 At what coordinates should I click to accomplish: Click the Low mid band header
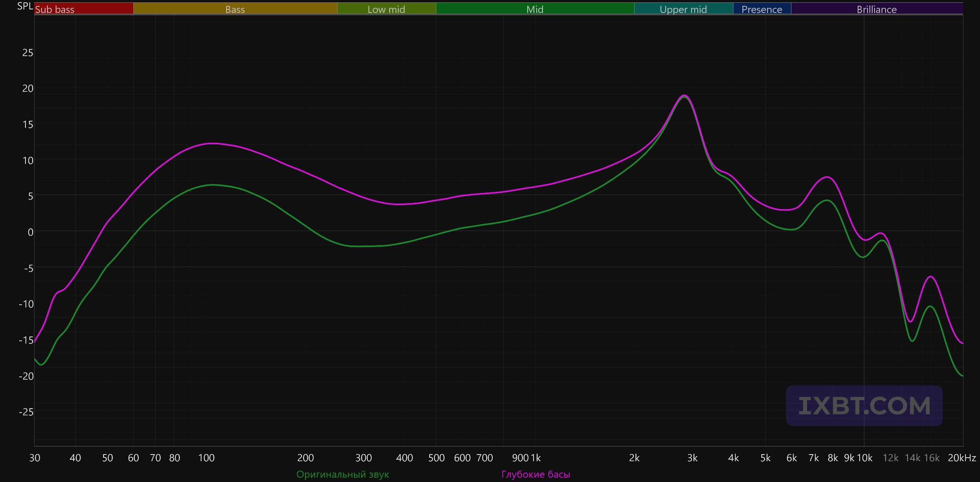[x=386, y=9]
